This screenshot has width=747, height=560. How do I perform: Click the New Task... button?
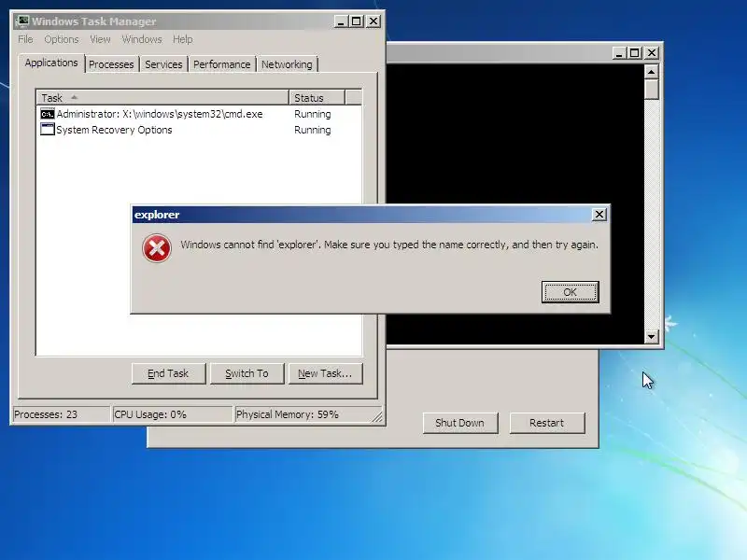pos(325,373)
